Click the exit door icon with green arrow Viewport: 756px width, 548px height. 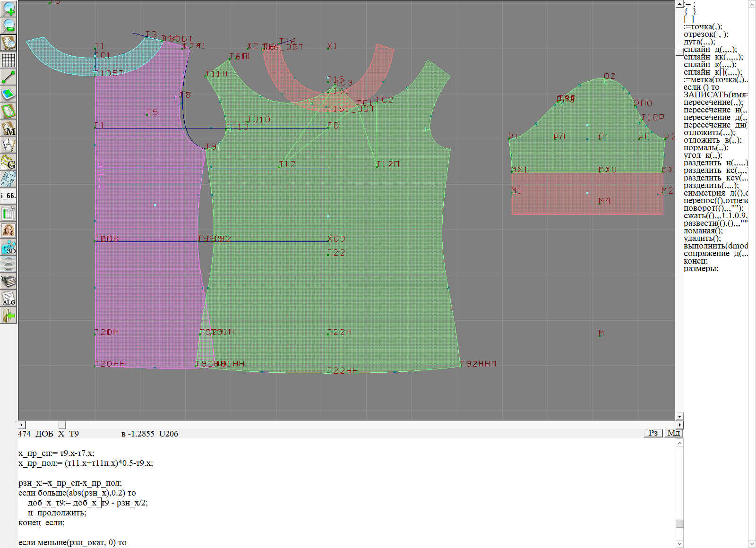coord(9,315)
